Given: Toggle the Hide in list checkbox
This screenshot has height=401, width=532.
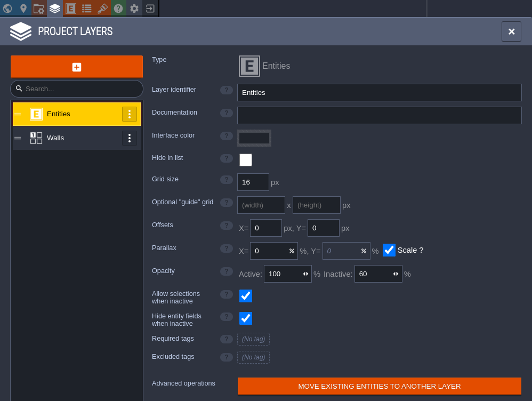Looking at the screenshot, I should pos(246,160).
